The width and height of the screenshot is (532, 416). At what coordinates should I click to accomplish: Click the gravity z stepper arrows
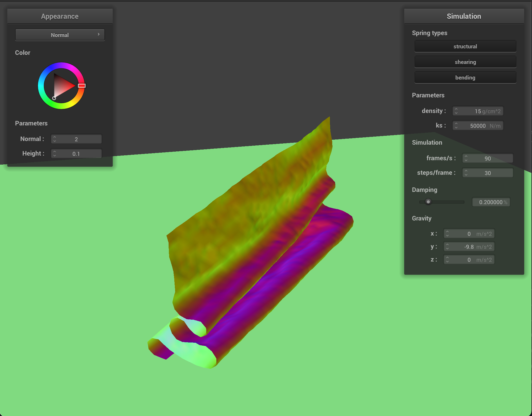(447, 260)
